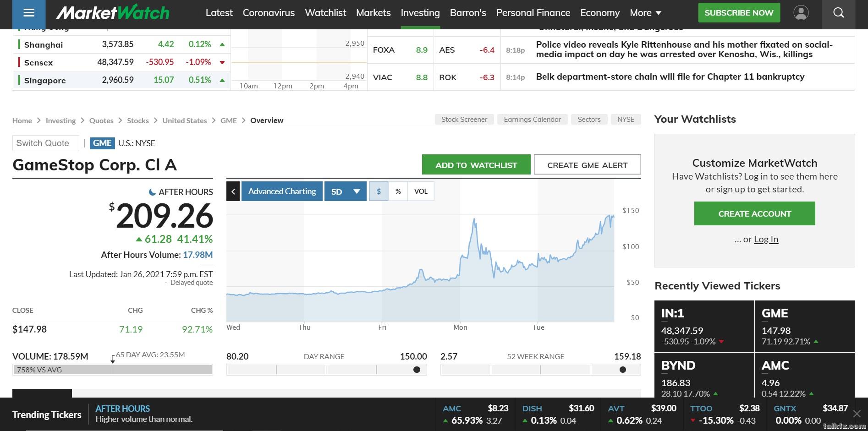Click Create GME Alert button

pyautogui.click(x=588, y=165)
